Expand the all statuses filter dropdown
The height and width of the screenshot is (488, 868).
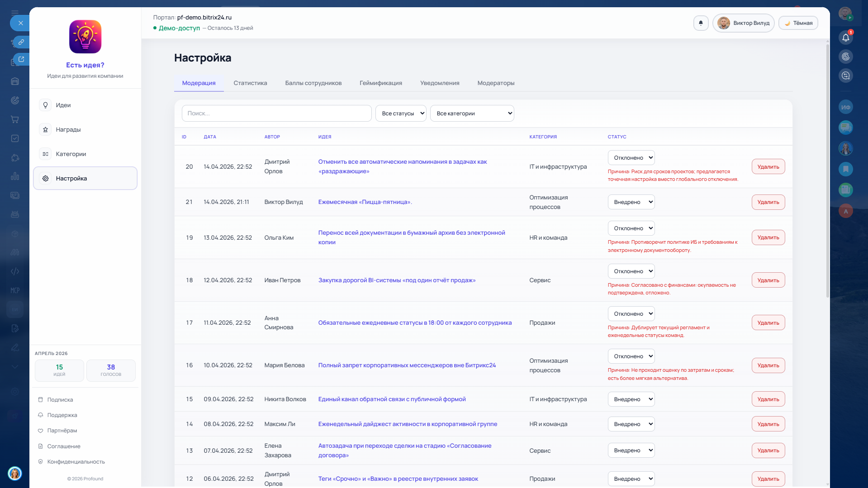(x=401, y=114)
